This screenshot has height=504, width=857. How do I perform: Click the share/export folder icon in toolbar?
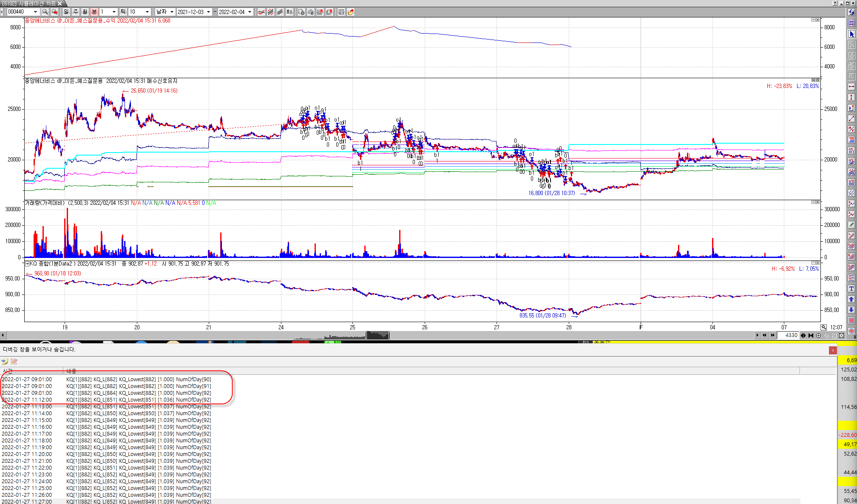click(351, 12)
